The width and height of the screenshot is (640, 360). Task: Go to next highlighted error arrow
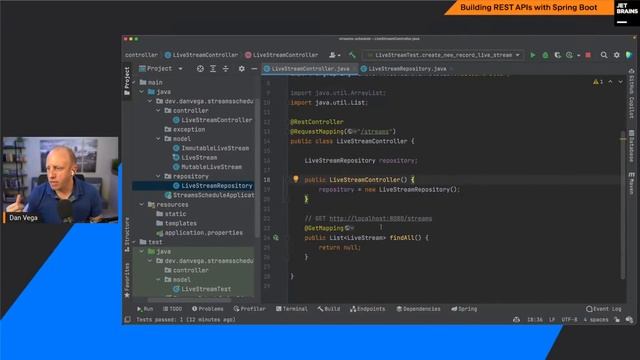pos(620,82)
